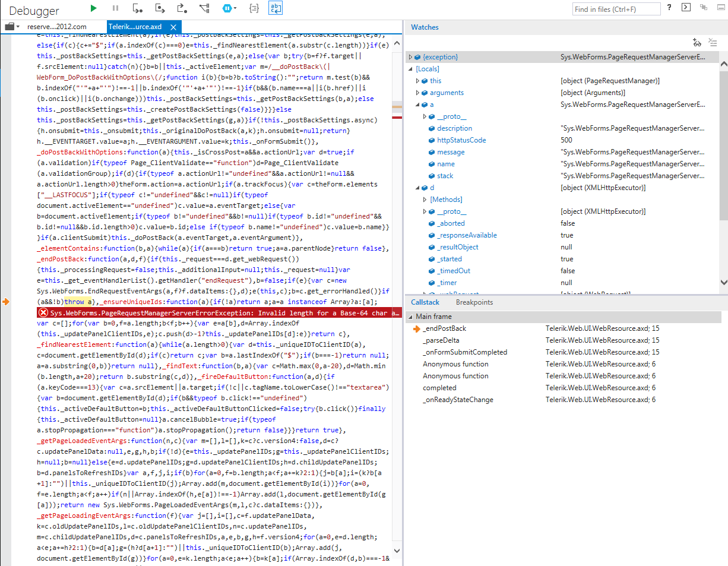Click the Watches panel header
Screen dimensions: 728x566
point(425,27)
